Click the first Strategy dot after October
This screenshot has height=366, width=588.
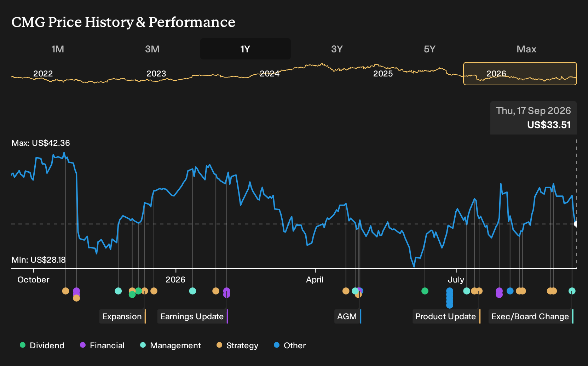click(x=65, y=291)
